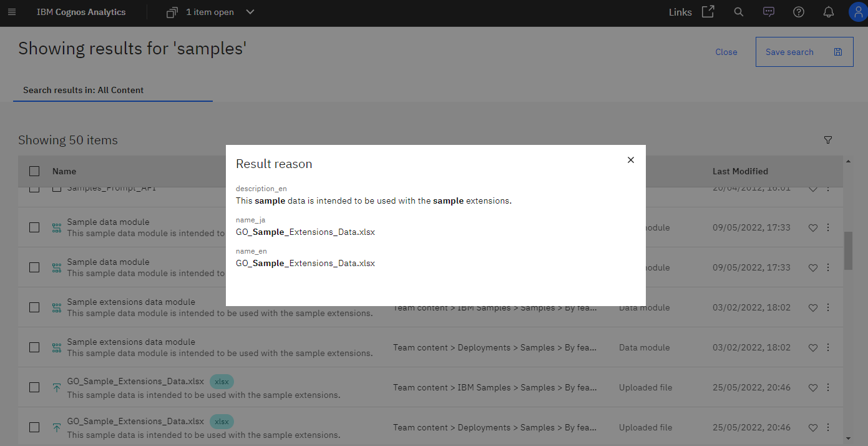This screenshot has height=446, width=868.
Task: Favorite GO_Sample_Extensions_Data.xlsx in IBM Samples
Action: pos(812,388)
